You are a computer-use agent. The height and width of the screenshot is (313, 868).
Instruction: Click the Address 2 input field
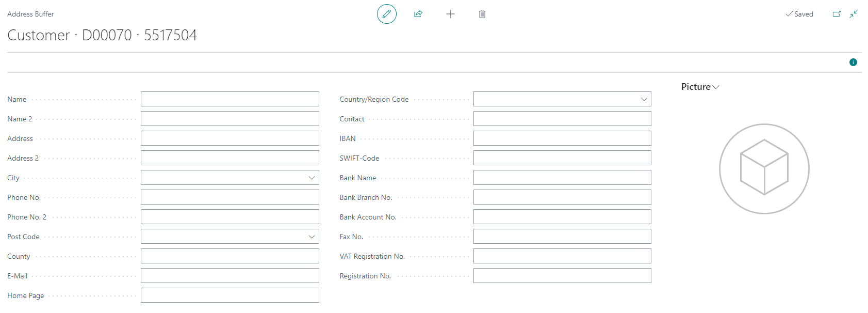pyautogui.click(x=230, y=158)
